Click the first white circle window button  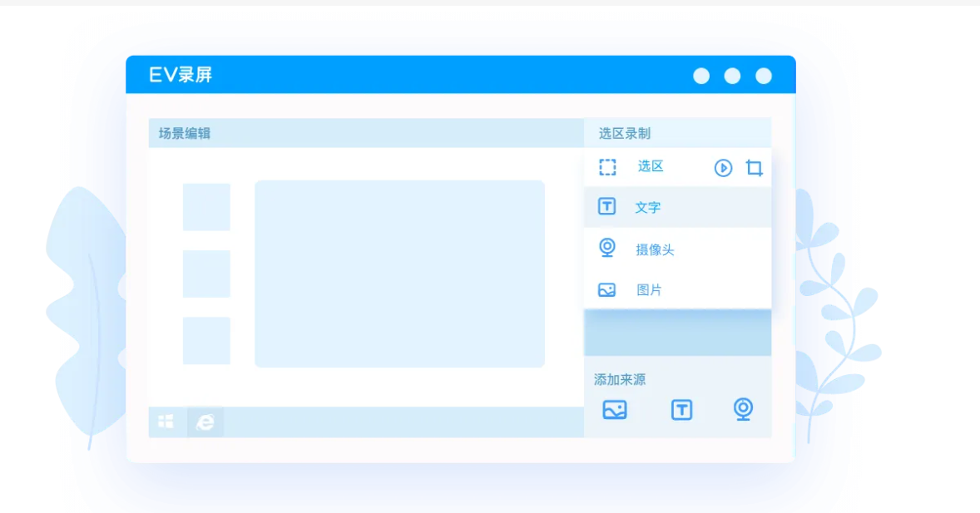tap(701, 76)
